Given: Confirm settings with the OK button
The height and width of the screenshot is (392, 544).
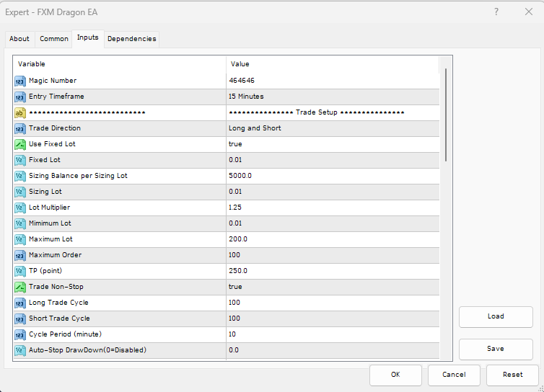Looking at the screenshot, I should click(395, 375).
